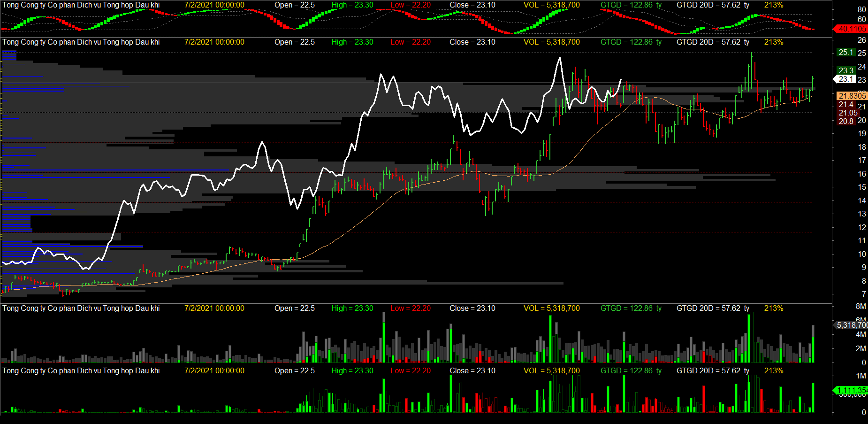This screenshot has width=868, height=424.
Task: Click the white 23.1 last-price marker
Action: pos(846,79)
